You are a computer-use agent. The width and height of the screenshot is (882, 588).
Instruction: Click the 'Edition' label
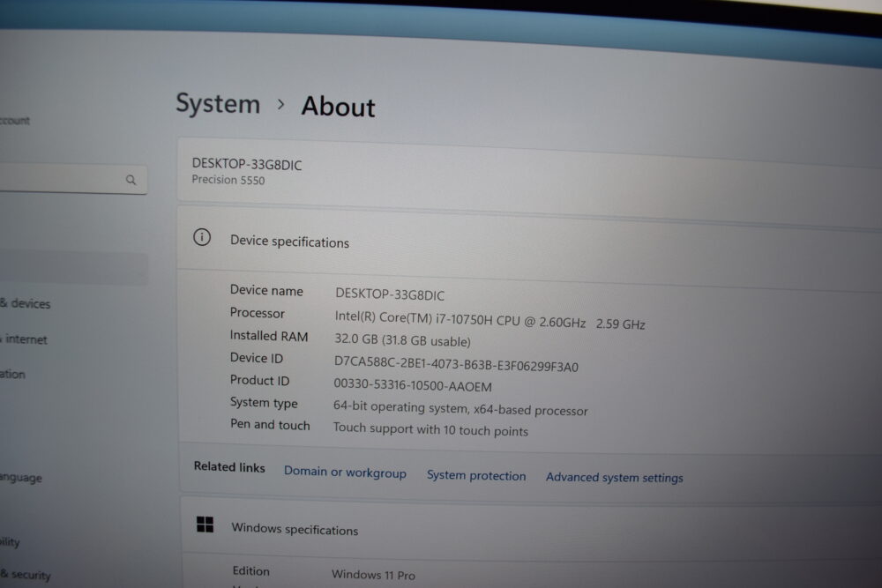point(250,570)
